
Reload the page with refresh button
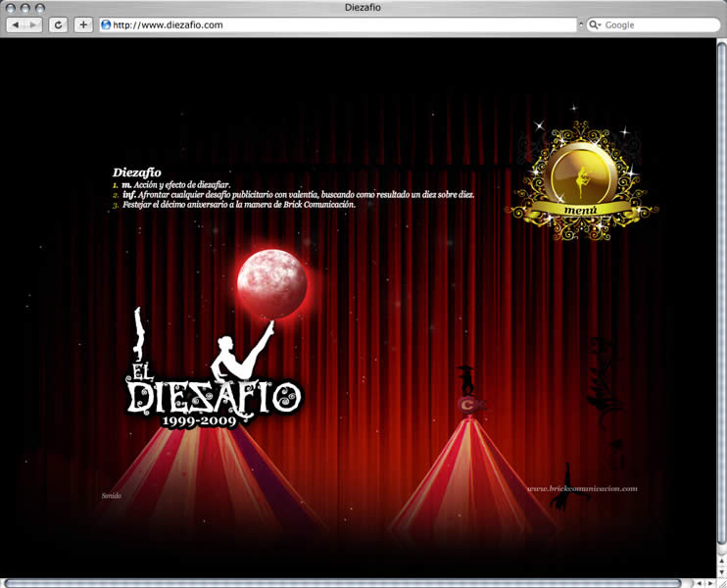[x=59, y=25]
